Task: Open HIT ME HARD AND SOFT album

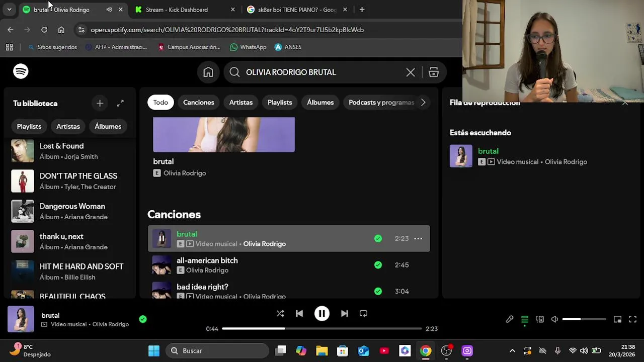Action: click(70, 271)
